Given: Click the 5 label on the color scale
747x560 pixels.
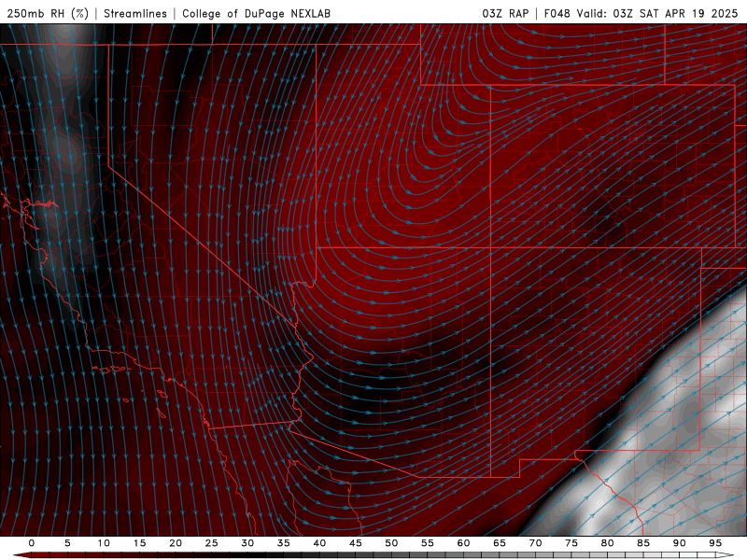Looking at the screenshot, I should [67, 543].
